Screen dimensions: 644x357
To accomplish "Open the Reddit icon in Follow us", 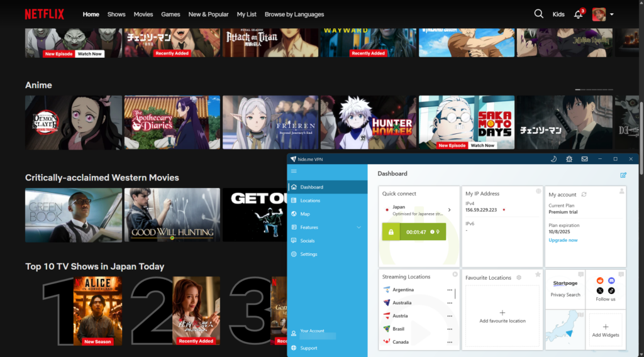I will click(x=600, y=281).
